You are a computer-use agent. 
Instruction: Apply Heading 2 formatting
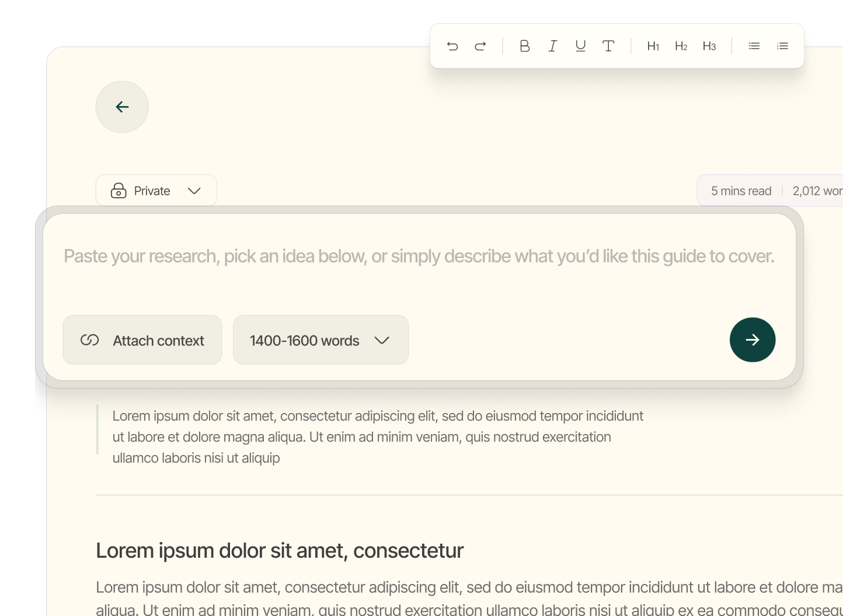pyautogui.click(x=681, y=45)
